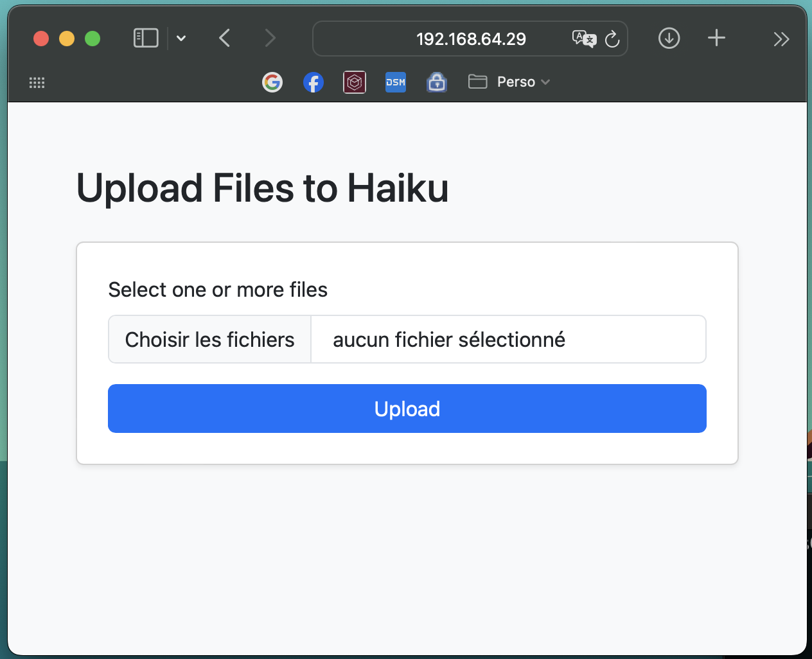Click the blue Upload button
The width and height of the screenshot is (812, 659).
pyautogui.click(x=407, y=409)
